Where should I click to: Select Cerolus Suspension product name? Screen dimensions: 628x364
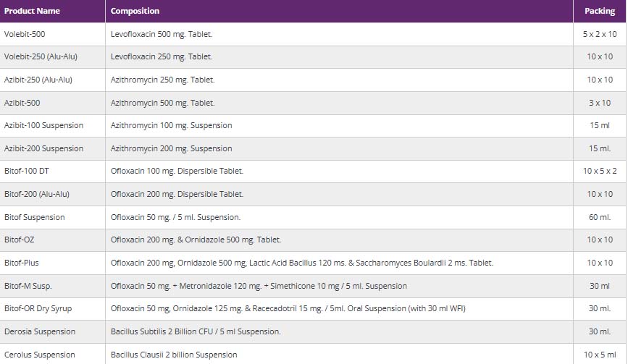click(39, 355)
